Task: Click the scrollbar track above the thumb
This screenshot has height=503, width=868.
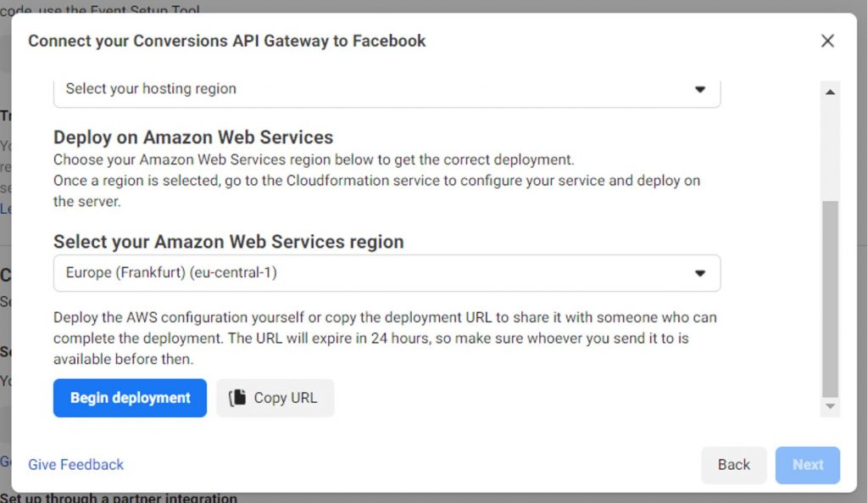Action: point(830,144)
